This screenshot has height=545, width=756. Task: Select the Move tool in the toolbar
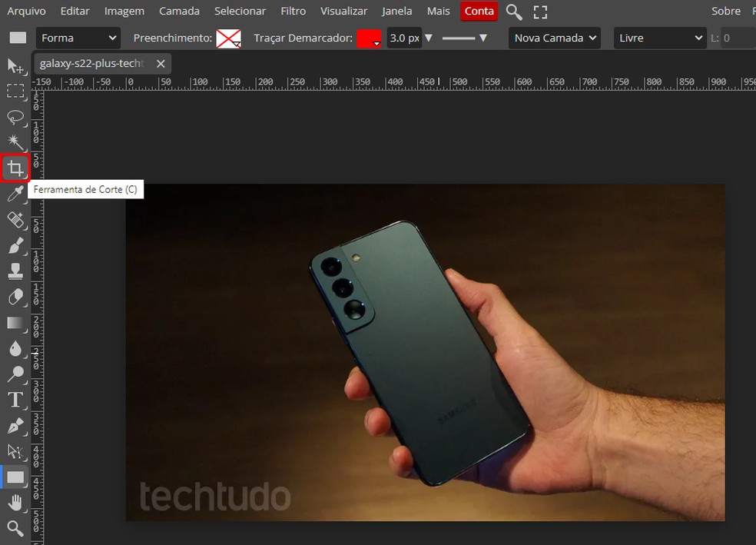(15, 66)
